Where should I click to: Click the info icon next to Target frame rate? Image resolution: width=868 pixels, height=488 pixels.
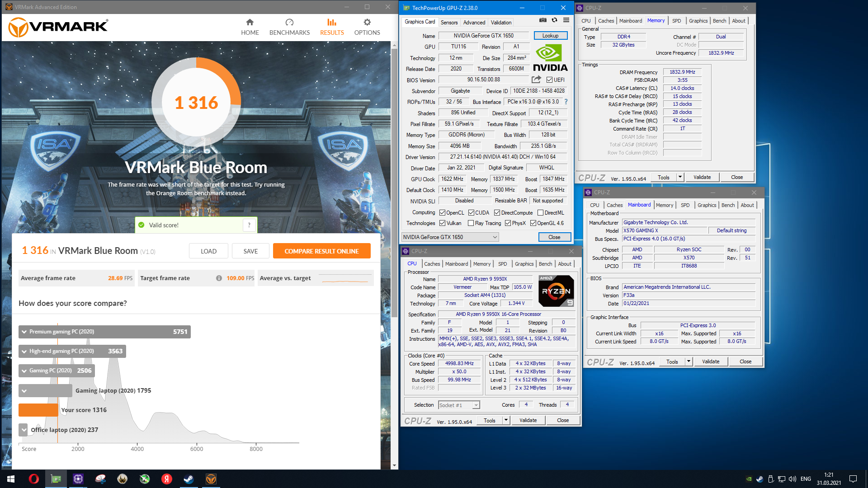coord(219,278)
